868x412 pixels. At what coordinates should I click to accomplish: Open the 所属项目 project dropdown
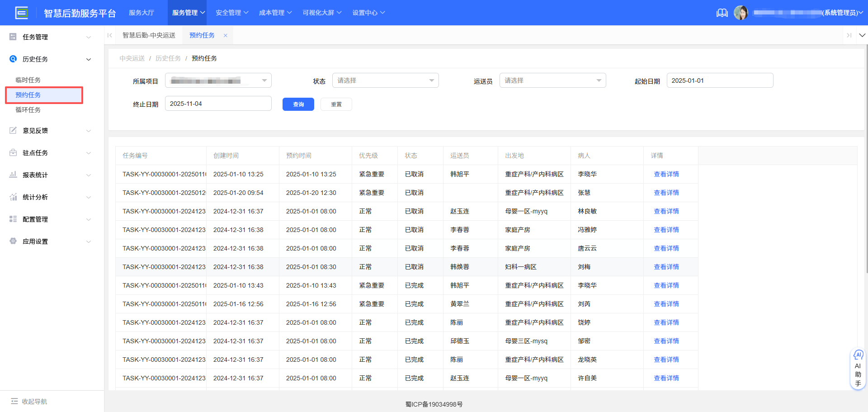pos(218,80)
